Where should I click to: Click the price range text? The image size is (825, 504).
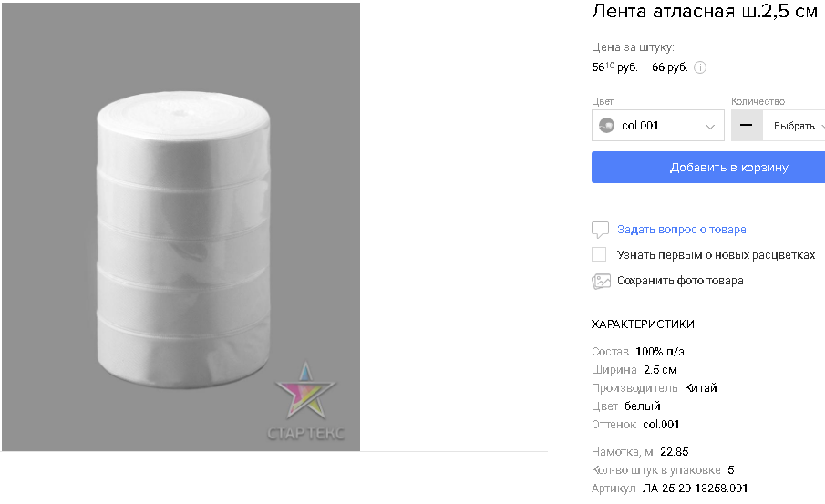(639, 67)
